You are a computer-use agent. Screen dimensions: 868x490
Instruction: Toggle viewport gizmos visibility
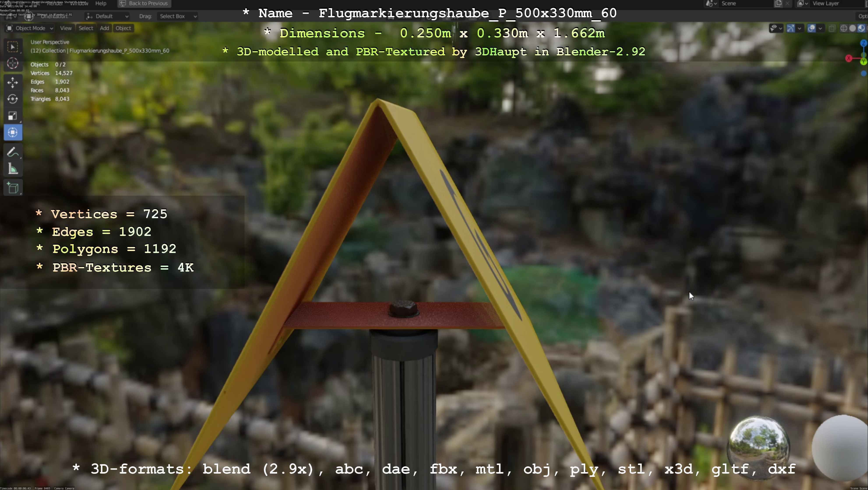click(791, 28)
